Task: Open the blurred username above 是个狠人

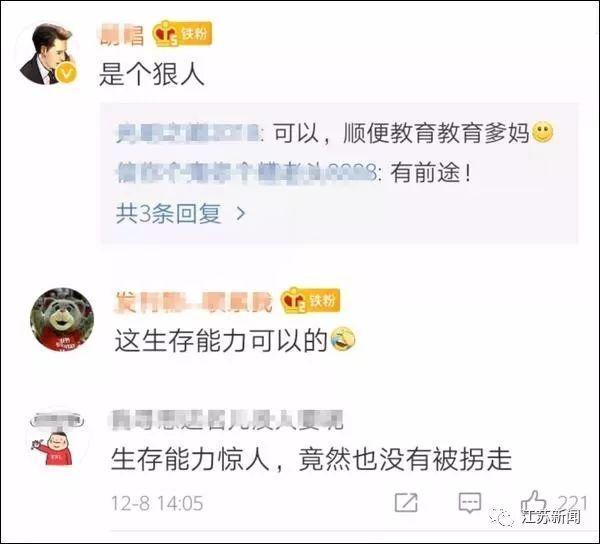Action: click(x=122, y=35)
